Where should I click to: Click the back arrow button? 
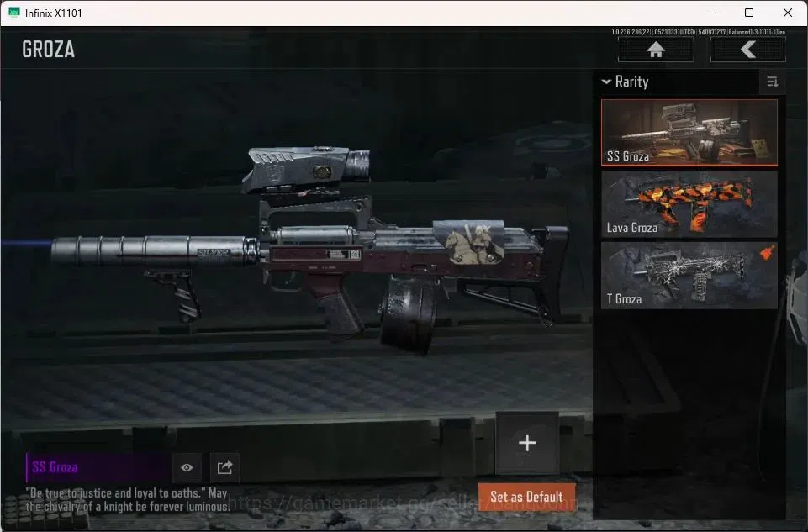(747, 50)
